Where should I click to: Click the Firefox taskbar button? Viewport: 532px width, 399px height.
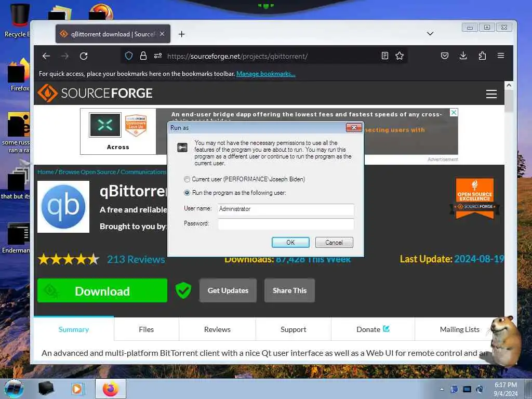point(111,389)
